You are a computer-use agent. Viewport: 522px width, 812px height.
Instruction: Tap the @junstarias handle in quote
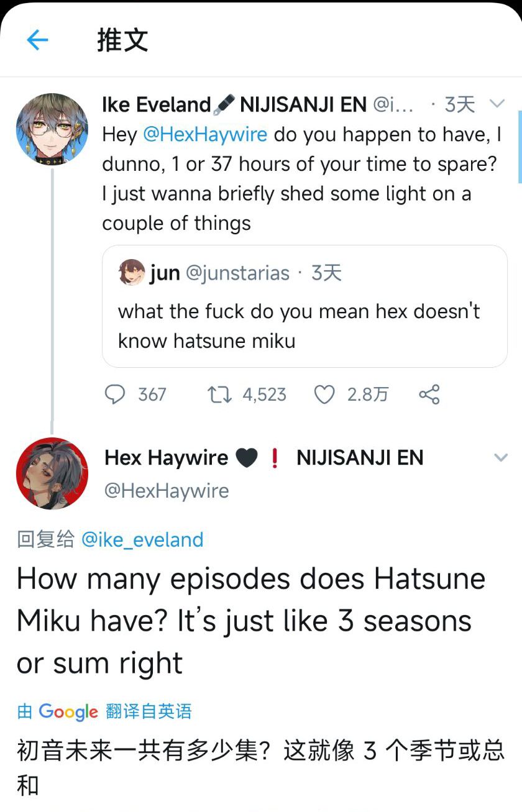coord(238,273)
